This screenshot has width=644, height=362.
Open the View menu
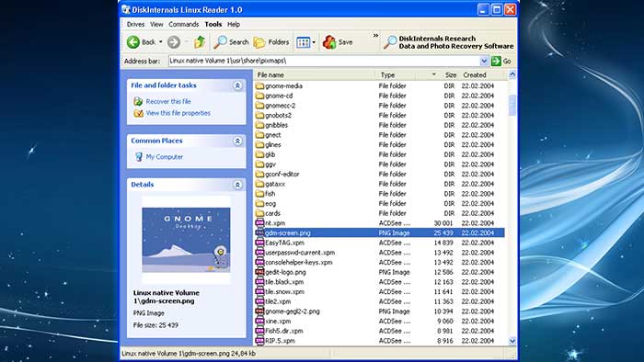(x=156, y=24)
